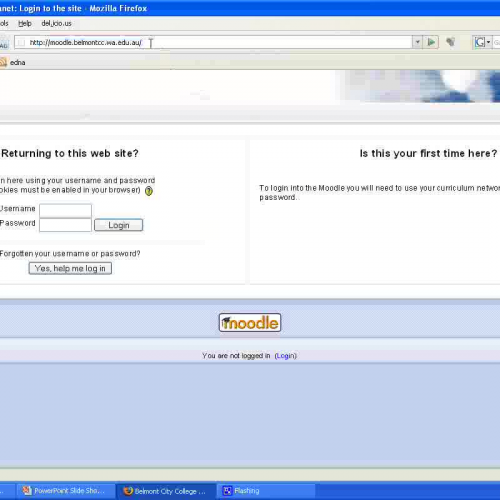
Task: Click Yes, help me log in button
Action: [x=70, y=268]
